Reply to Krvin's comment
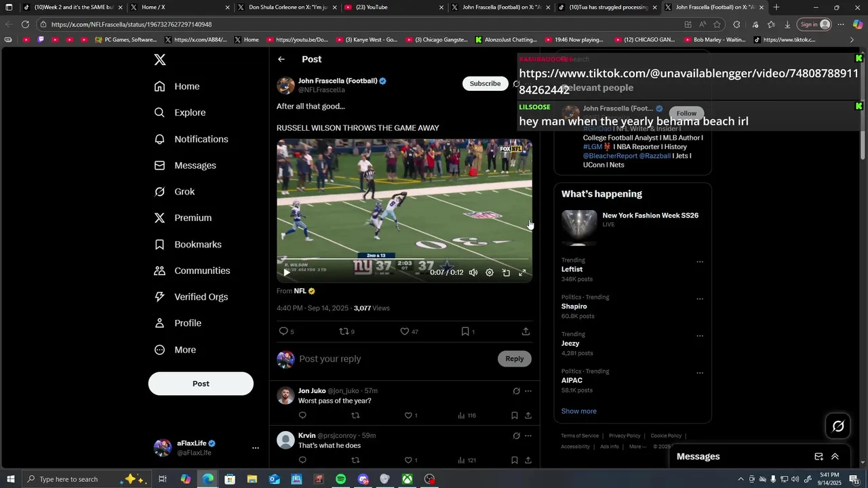 [302, 460]
